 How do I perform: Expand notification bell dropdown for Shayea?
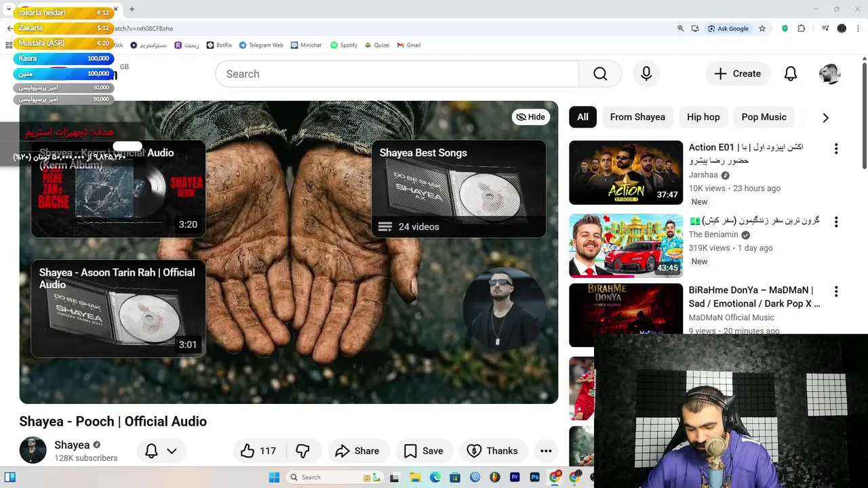pyautogui.click(x=161, y=451)
